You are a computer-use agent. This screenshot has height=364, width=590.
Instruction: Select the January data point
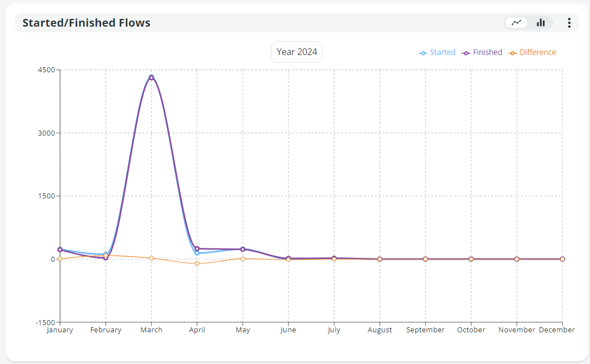click(60, 250)
